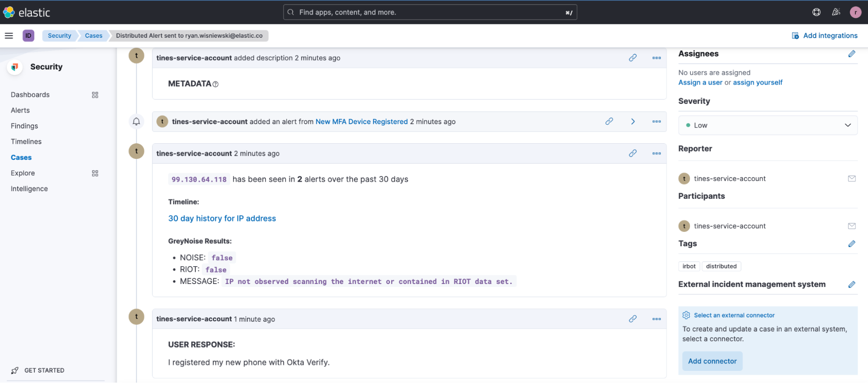Open the Elastic home logo
This screenshot has height=383, width=868.
point(26,12)
